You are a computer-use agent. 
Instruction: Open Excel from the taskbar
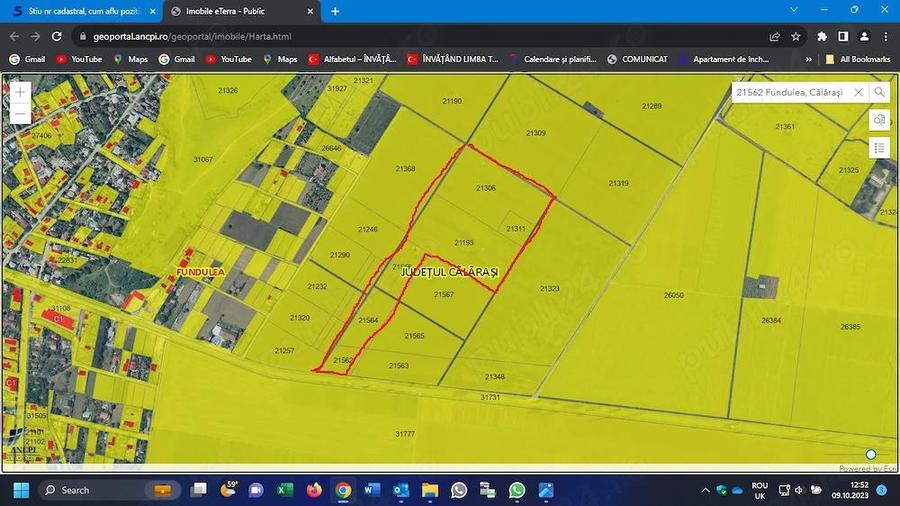[283, 490]
